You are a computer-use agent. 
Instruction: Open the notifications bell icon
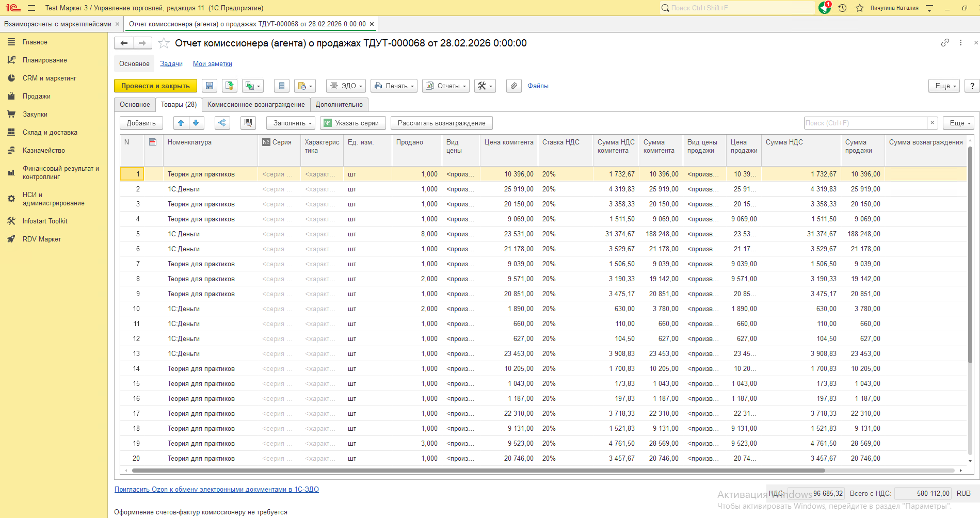pyautogui.click(x=824, y=8)
